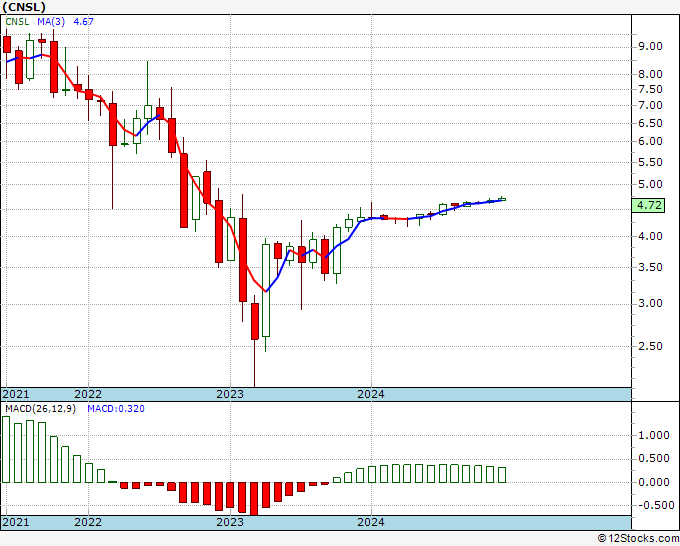Click the 0.000 MACD axis label
Screen dimensions: 680x546
(x=654, y=482)
